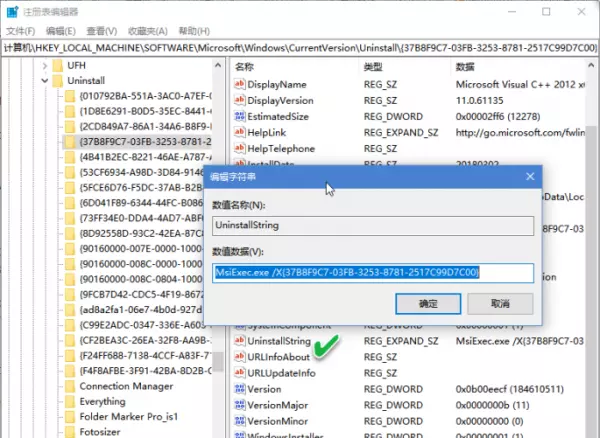
Task: Collapse the Uninstall tree node
Action: point(44,81)
